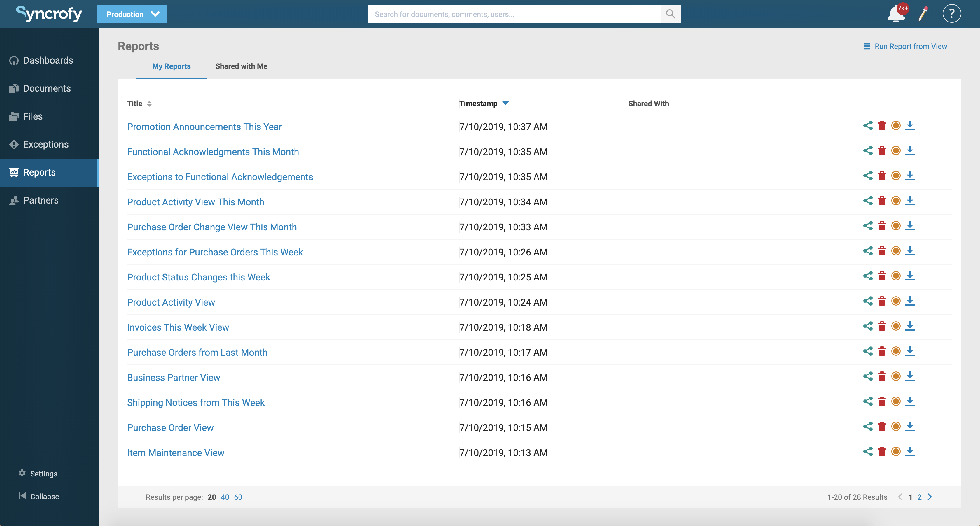Toggle the Title column sort order
The image size is (980, 526).
pos(149,104)
